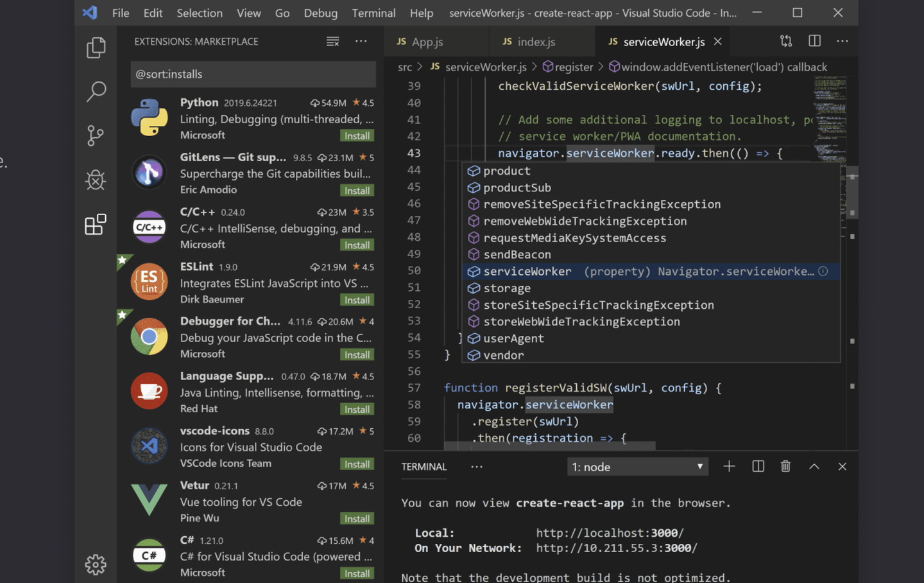Viewport: 924px width, 583px height.
Task: Install Debugger for Chrome extension
Action: tap(357, 354)
